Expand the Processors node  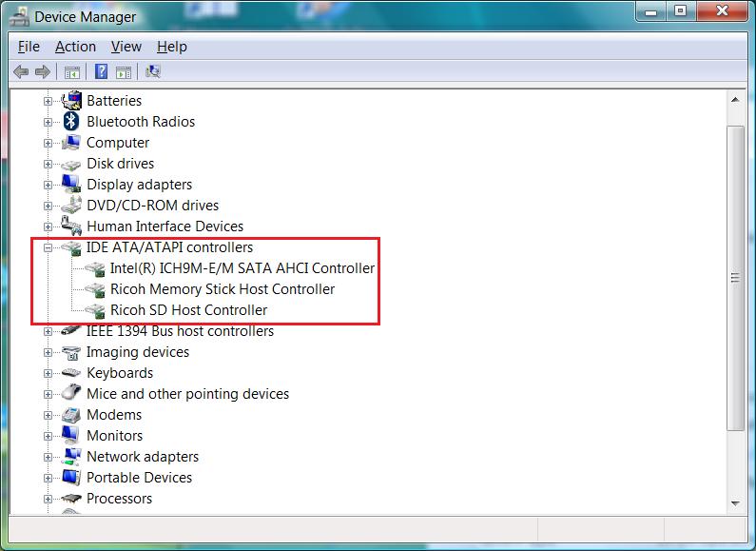(x=48, y=499)
